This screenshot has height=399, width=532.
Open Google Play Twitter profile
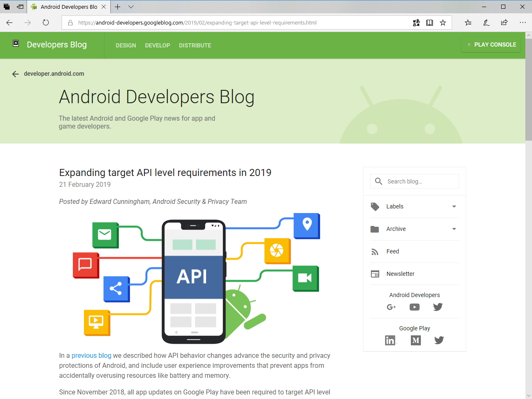439,340
